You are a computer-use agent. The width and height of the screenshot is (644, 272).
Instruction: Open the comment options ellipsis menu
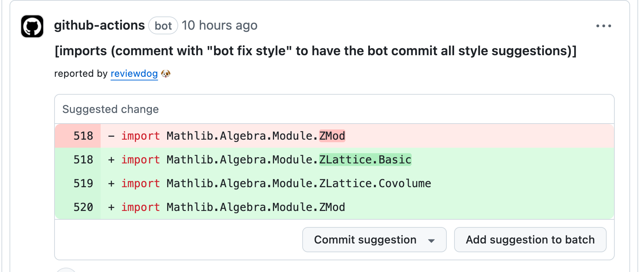click(603, 26)
